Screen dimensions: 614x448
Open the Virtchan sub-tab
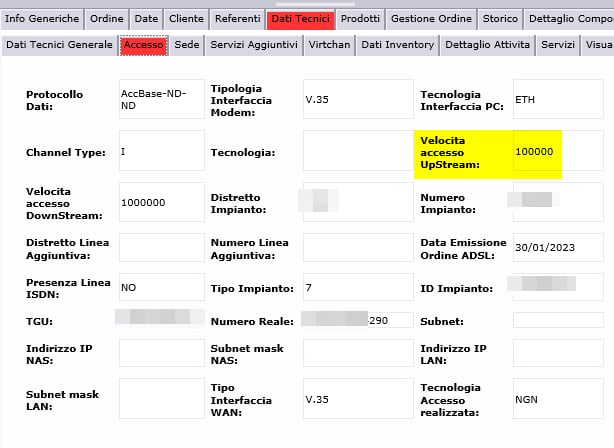329,45
